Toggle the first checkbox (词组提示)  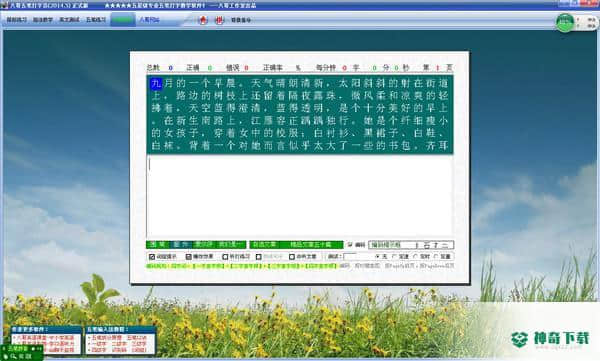[152, 256]
